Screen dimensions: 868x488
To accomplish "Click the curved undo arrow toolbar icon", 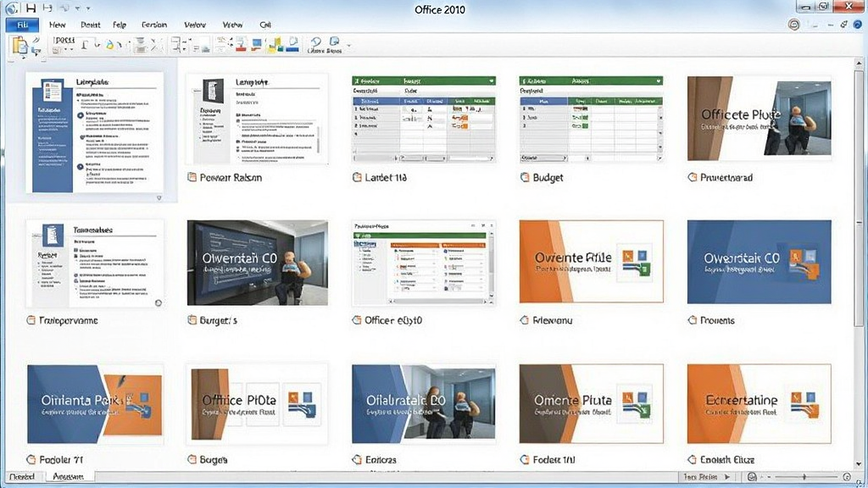I will click(x=315, y=42).
